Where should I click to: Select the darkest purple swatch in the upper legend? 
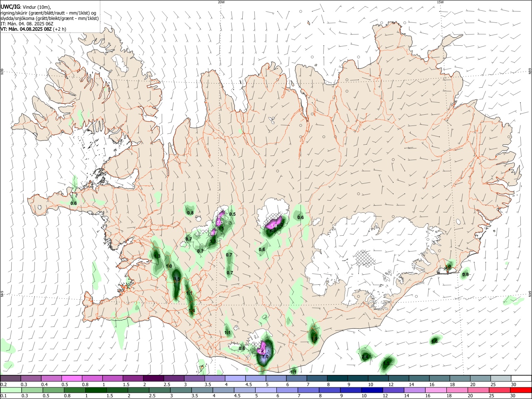[153, 378]
